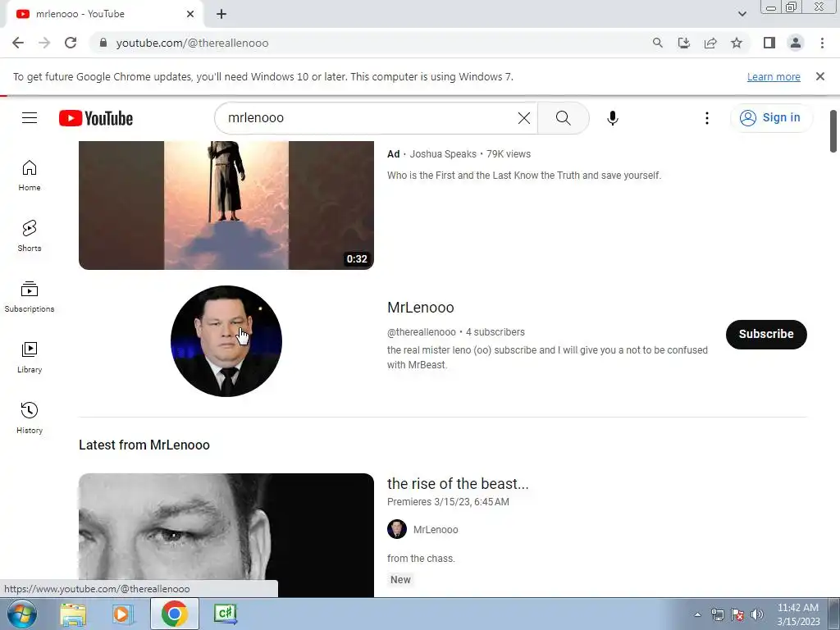Viewport: 840px width, 630px height.
Task: Open Windows Start menu
Action: pyautogui.click(x=22, y=614)
